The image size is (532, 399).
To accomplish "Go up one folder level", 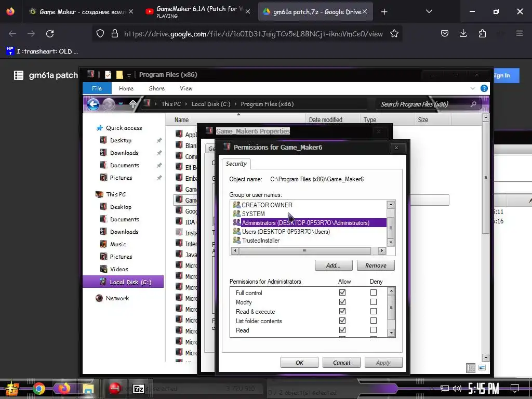I will coord(132,104).
